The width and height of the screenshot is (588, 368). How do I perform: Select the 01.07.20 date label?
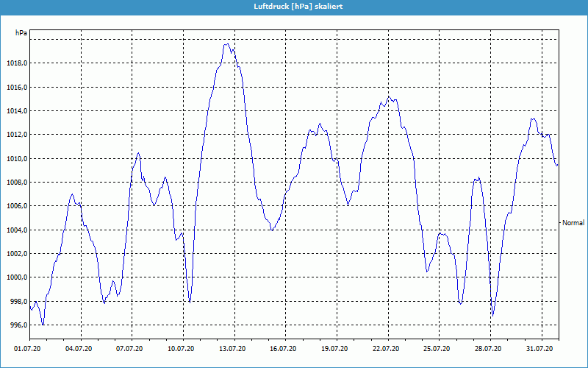click(x=27, y=349)
